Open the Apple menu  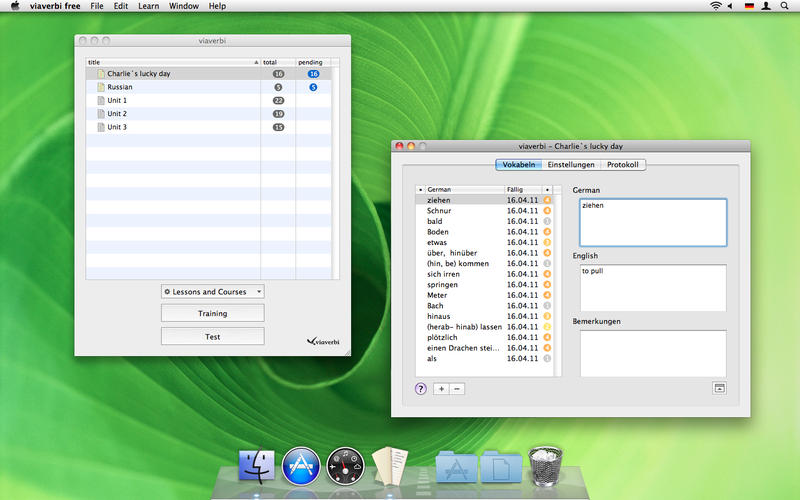(x=15, y=6)
